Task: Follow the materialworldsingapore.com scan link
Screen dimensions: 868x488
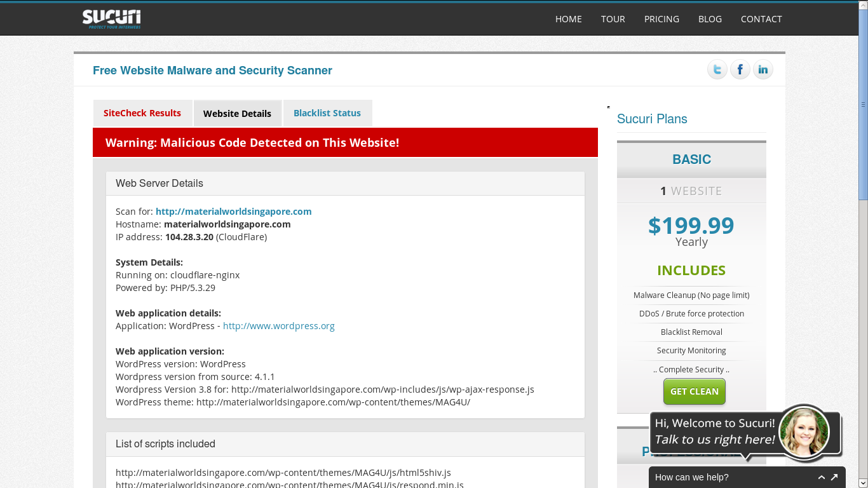Action: click(234, 212)
